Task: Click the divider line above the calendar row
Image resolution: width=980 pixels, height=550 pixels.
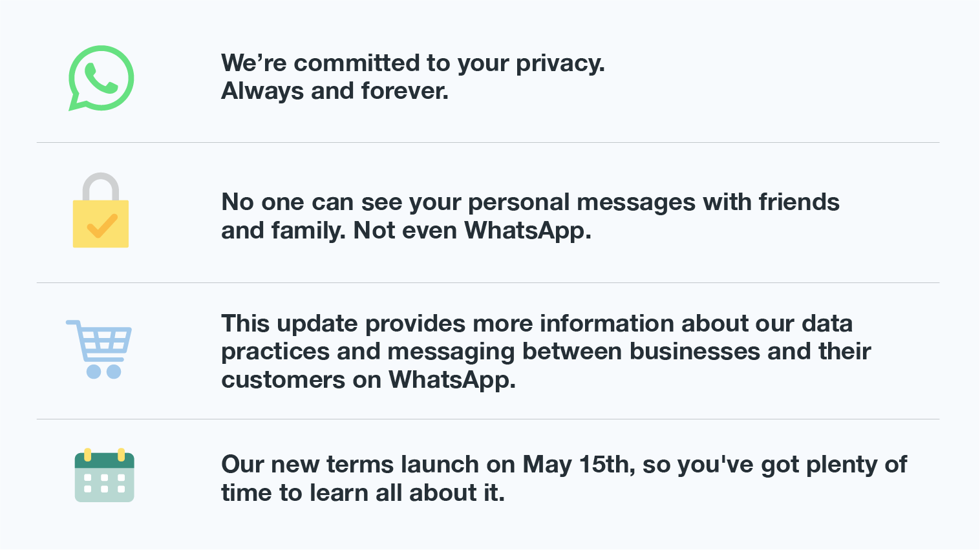Action: (x=488, y=419)
